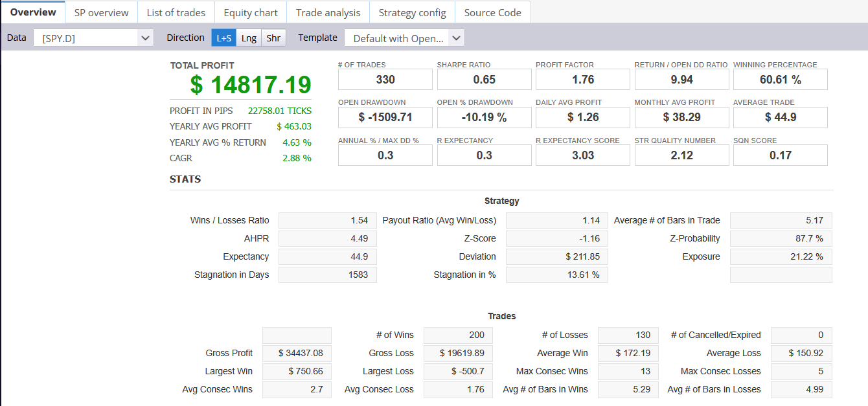Click the # of Trades value box
The width and height of the screenshot is (868, 406).
pyautogui.click(x=385, y=80)
